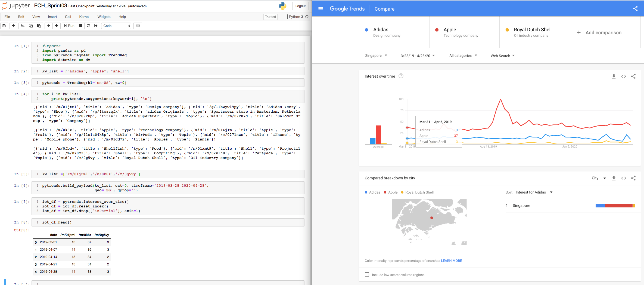
Task: Click date cell 2019-04-14 in output table
Action: point(48,257)
